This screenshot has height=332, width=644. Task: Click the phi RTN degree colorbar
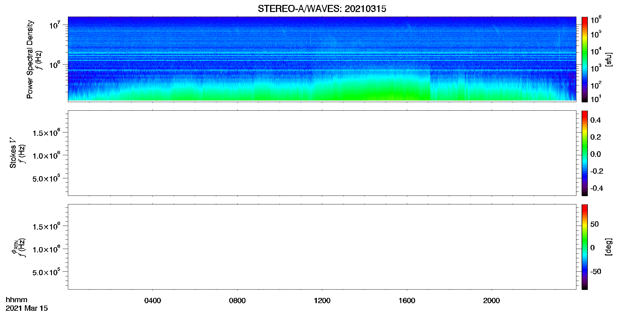coord(584,247)
